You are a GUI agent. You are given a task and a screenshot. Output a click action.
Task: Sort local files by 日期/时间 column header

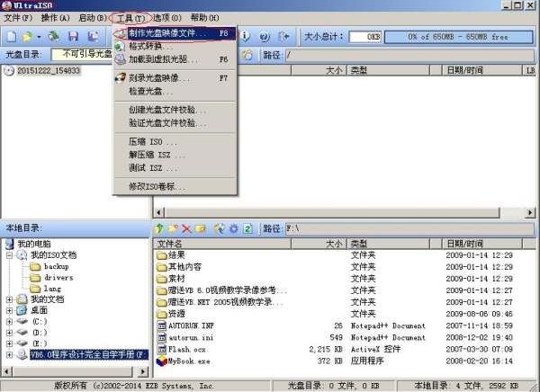[x=481, y=244]
